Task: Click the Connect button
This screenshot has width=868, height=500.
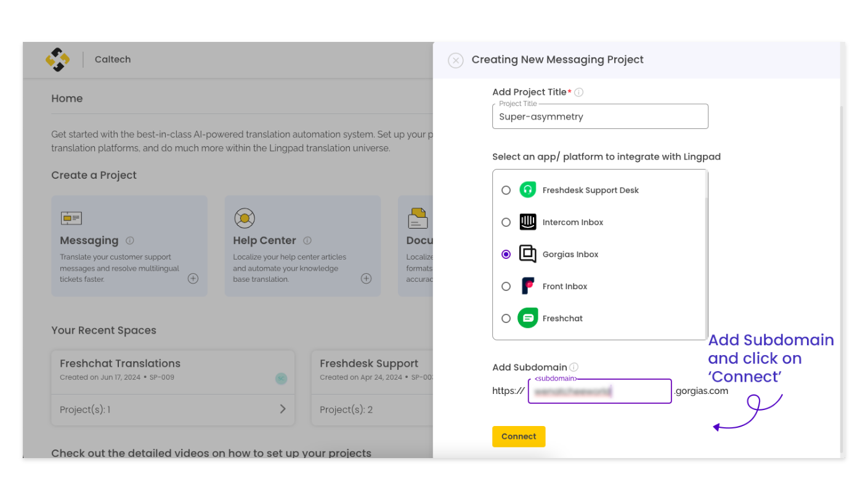Action: pos(519,436)
